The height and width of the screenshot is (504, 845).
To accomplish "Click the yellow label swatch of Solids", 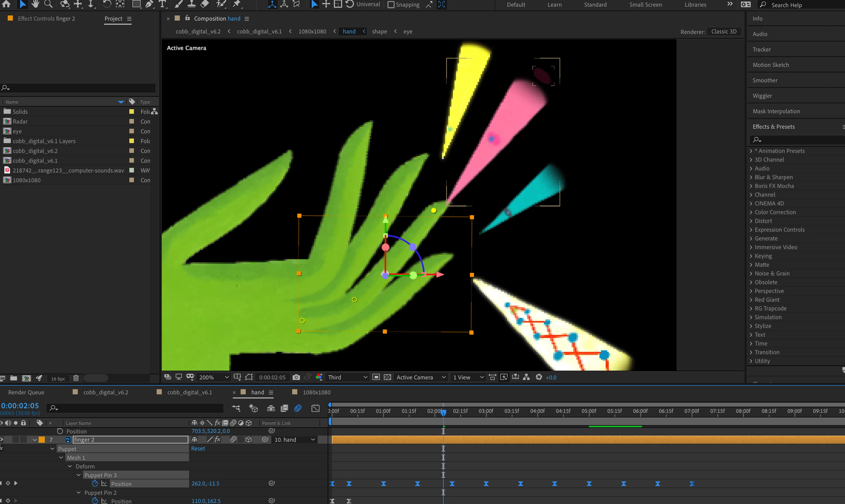I will pos(132,112).
